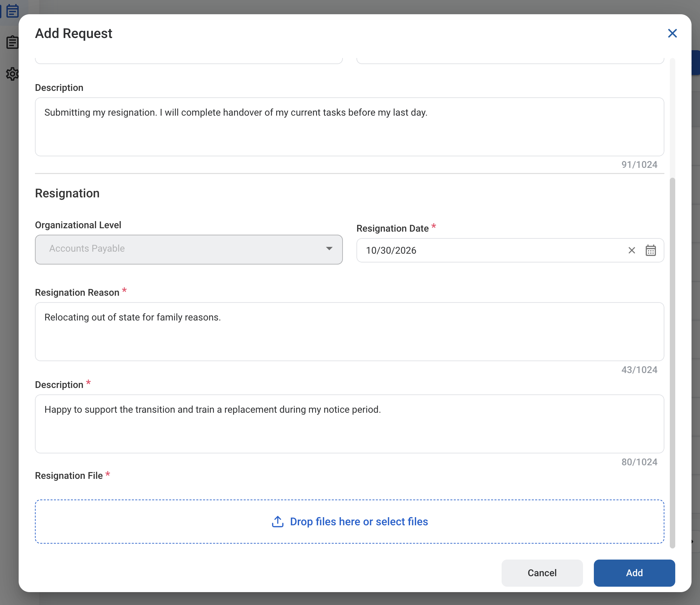Close the Add Request dialog

tap(672, 33)
